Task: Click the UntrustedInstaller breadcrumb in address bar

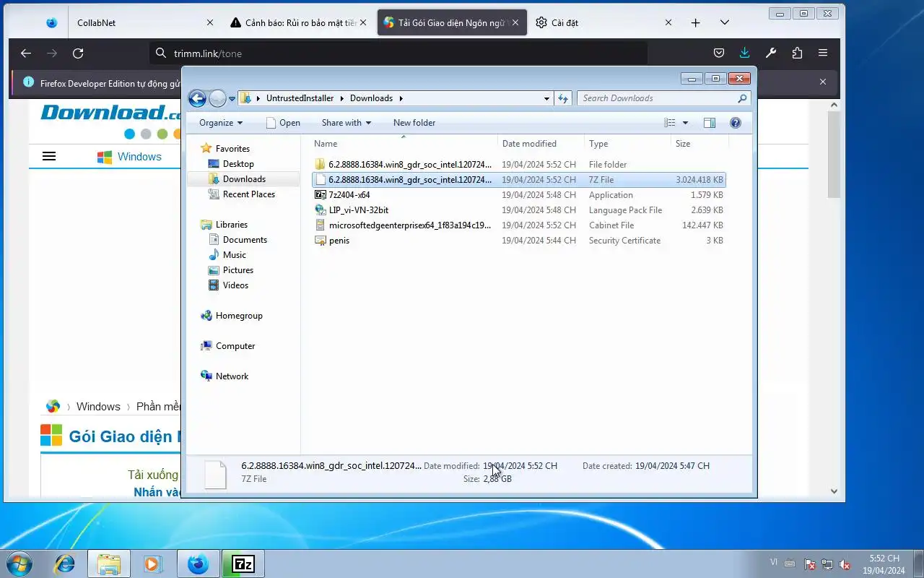Action: pos(300,98)
